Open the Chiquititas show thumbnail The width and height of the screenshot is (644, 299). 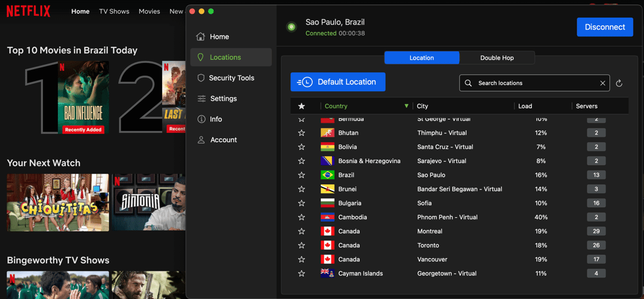coord(58,202)
